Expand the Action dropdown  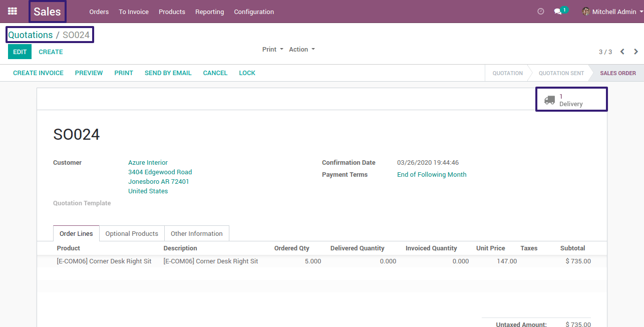[x=302, y=49]
